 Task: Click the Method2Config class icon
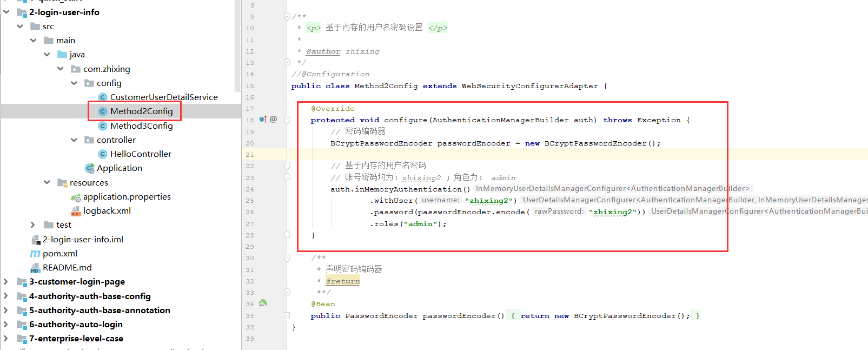(x=103, y=111)
